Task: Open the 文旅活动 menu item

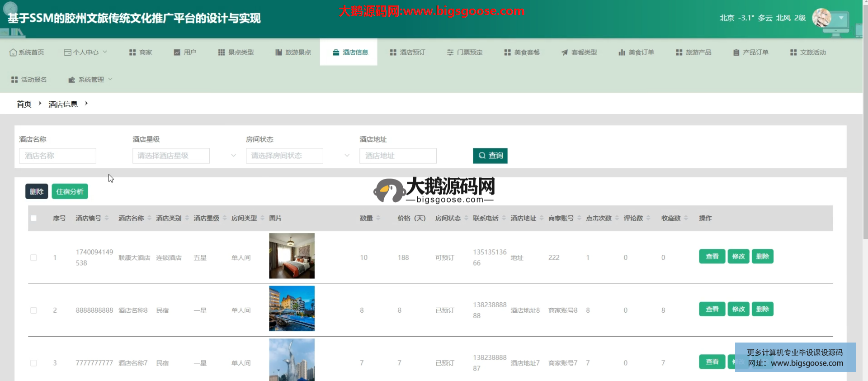Action: click(808, 52)
